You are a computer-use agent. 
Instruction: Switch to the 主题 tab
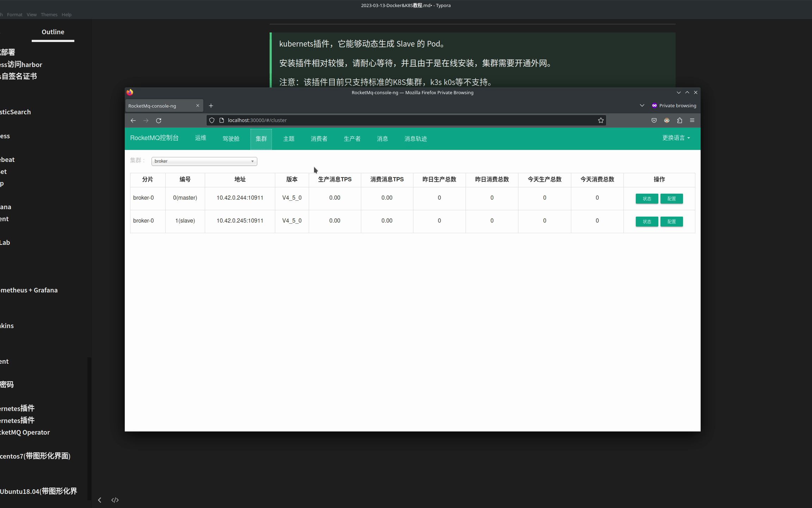click(288, 139)
